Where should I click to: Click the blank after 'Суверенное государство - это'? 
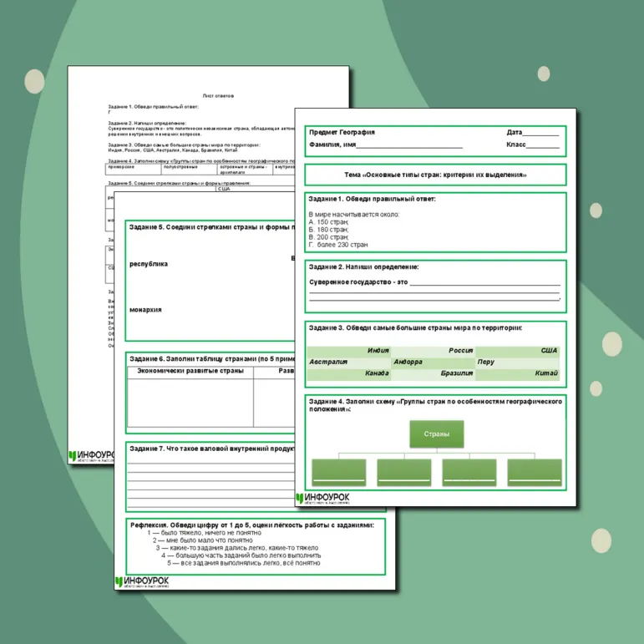484,282
